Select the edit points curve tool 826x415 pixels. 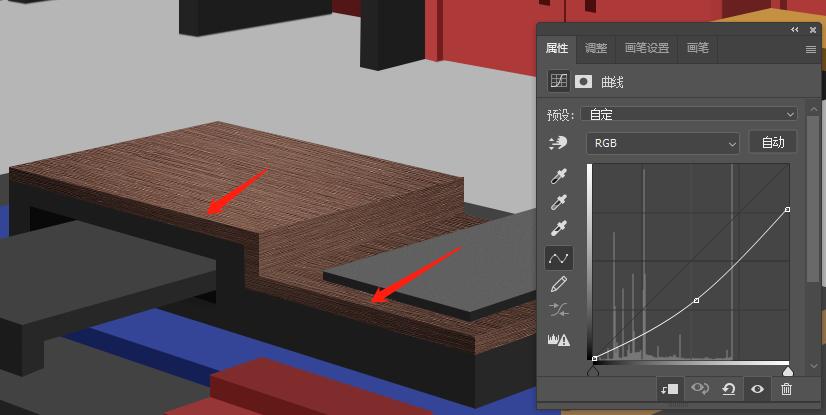[x=558, y=258]
